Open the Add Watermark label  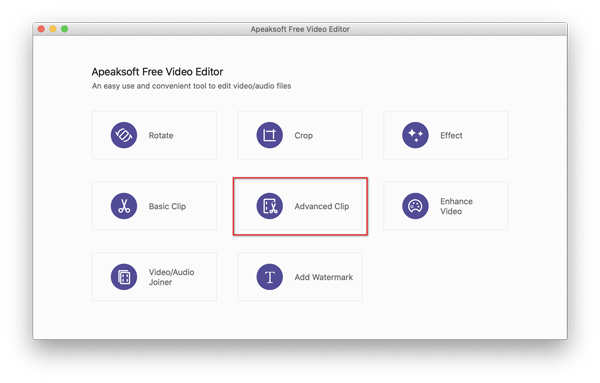[323, 277]
